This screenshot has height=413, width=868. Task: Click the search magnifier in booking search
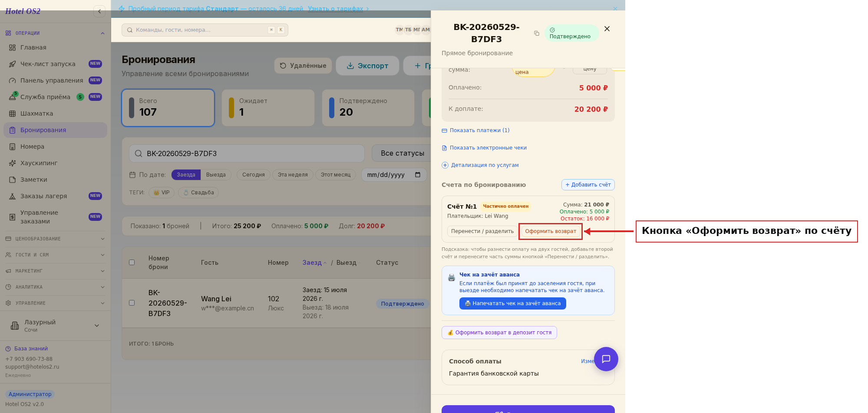[139, 153]
